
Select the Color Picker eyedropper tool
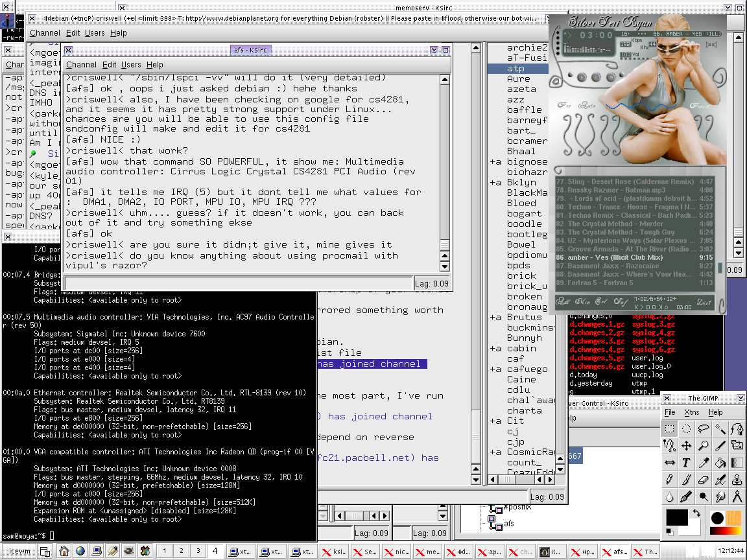[703, 462]
